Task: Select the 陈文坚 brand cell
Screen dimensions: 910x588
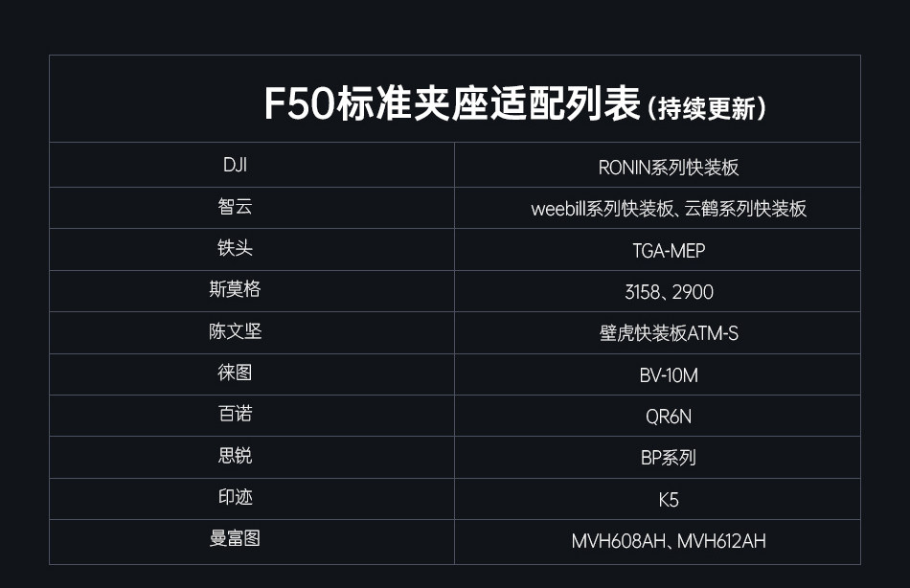Action: pos(235,331)
